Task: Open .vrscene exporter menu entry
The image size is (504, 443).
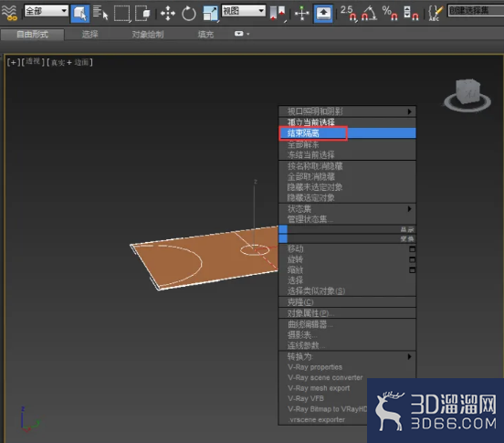Action: point(323,420)
